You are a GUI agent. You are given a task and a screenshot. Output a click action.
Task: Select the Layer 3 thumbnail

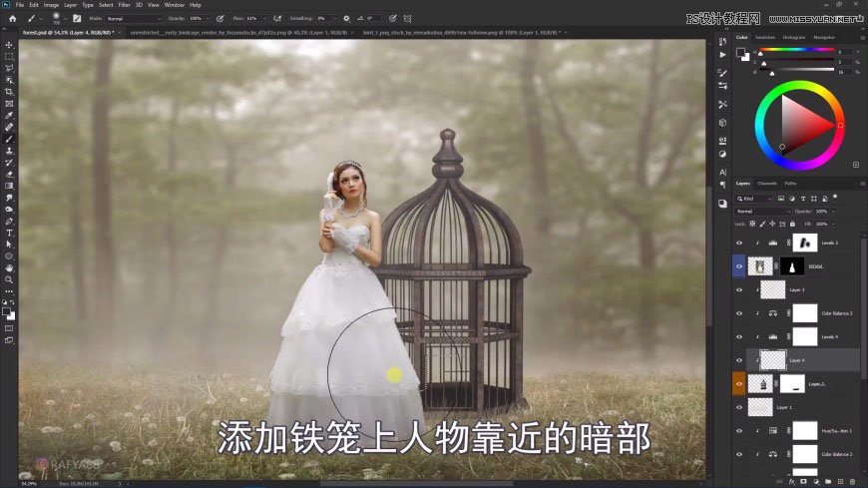click(772, 289)
